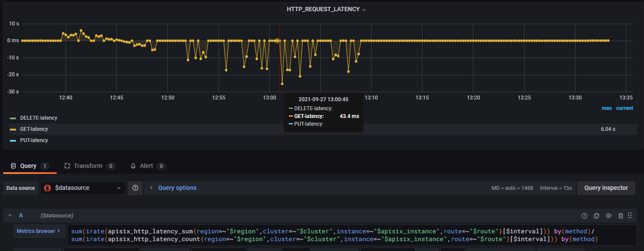Open the Alert tab

coord(148,166)
